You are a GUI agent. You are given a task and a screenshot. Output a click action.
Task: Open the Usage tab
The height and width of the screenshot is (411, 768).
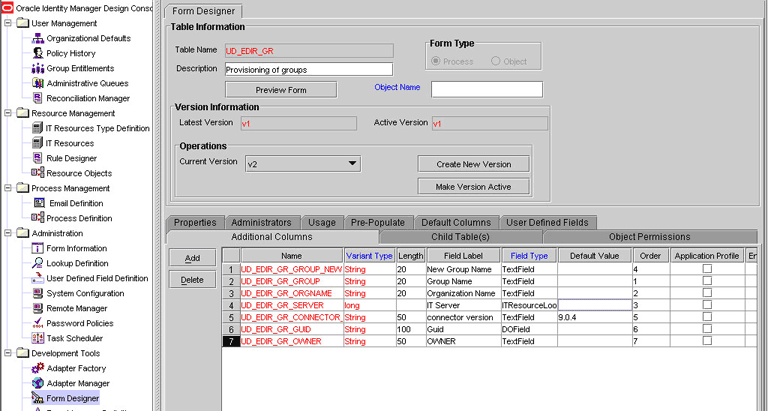coord(322,222)
